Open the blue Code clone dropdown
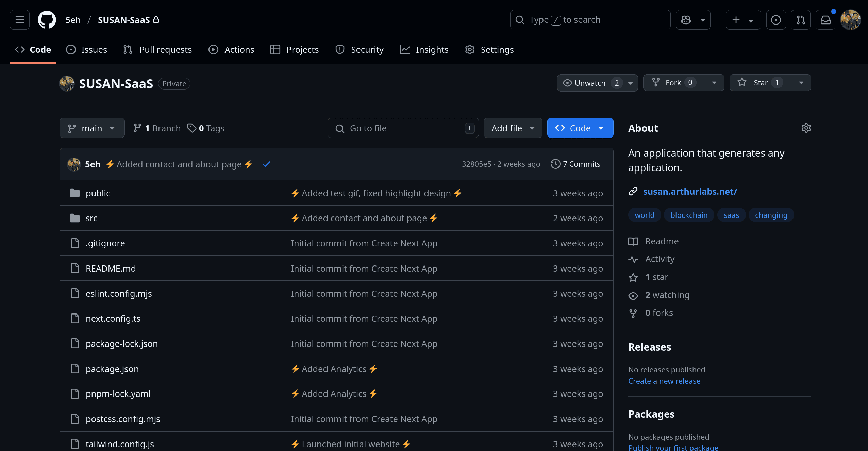The image size is (868, 451). tap(580, 128)
